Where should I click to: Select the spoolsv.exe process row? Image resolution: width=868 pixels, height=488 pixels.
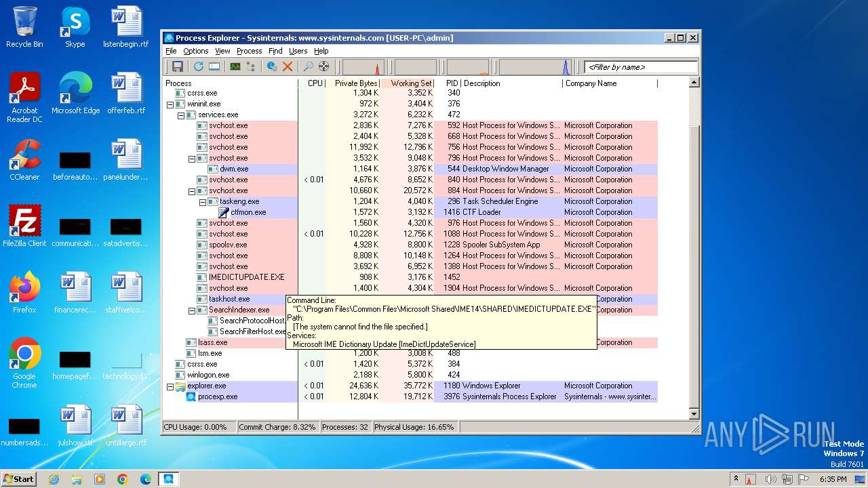410,245
